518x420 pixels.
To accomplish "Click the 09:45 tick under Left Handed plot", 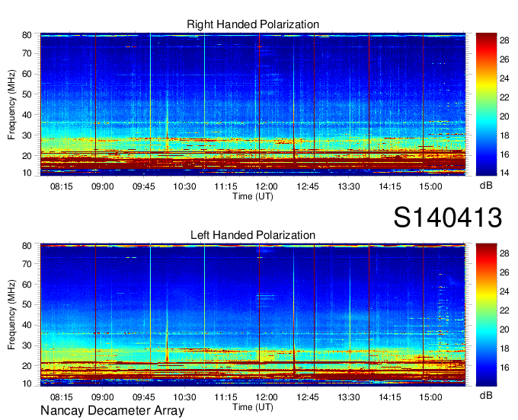I will [143, 397].
